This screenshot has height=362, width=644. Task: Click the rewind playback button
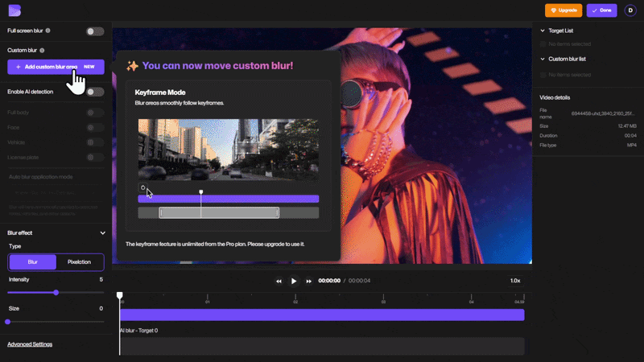pyautogui.click(x=279, y=281)
